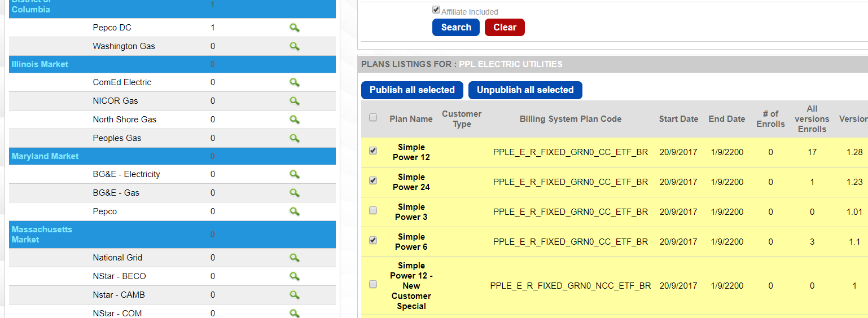This screenshot has height=318, width=868.
Task: Open the National Grid magnifier icon
Action: pos(294,258)
